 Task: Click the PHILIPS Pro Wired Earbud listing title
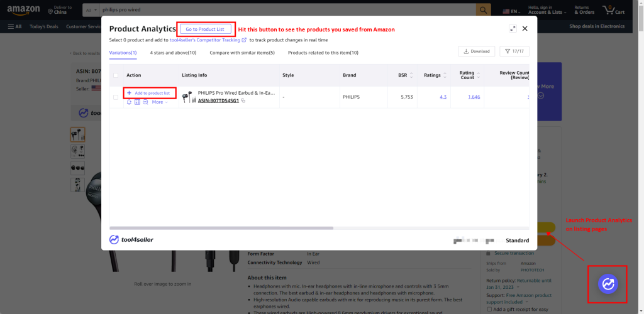pos(236,93)
